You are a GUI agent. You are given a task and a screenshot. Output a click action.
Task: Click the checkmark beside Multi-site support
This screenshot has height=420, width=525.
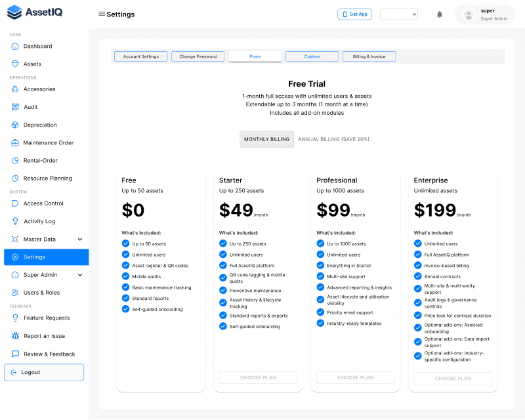tap(320, 276)
